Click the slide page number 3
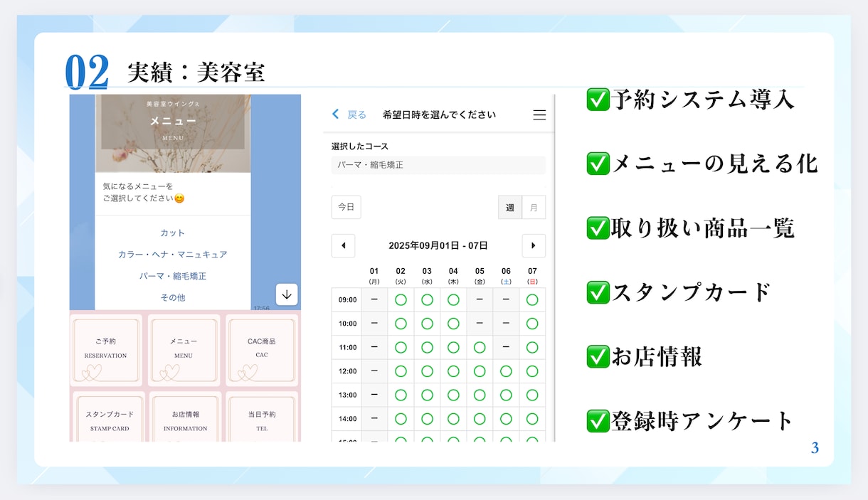 pos(815,448)
